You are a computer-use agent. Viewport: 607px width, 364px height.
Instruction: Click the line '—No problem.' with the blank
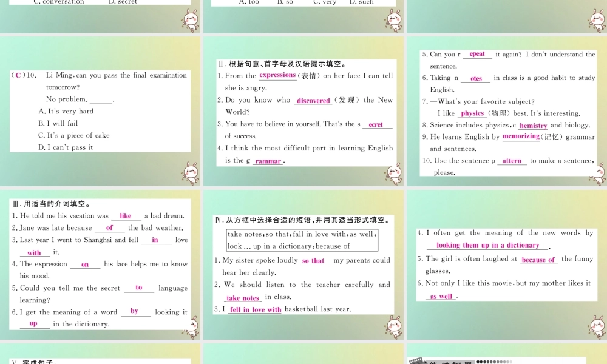76,99
